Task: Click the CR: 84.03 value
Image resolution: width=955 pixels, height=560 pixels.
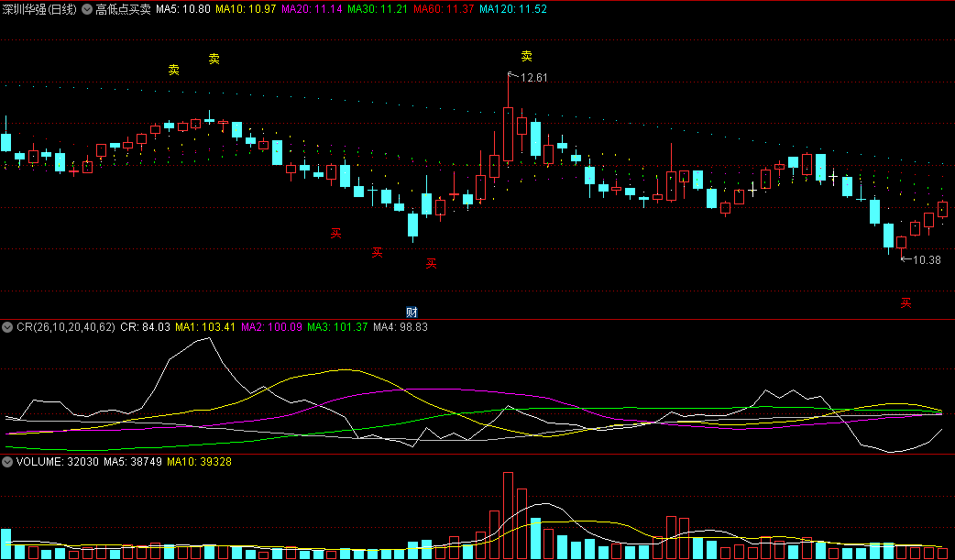Action: pyautogui.click(x=146, y=327)
